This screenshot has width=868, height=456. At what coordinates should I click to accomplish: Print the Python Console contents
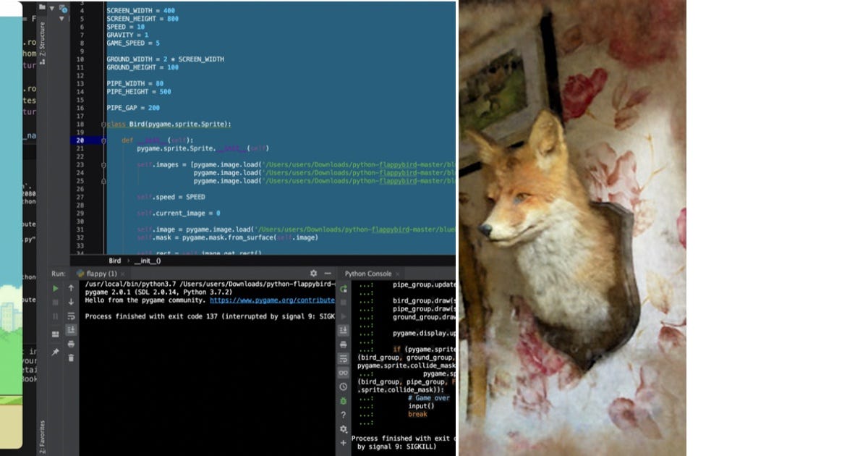(344, 345)
